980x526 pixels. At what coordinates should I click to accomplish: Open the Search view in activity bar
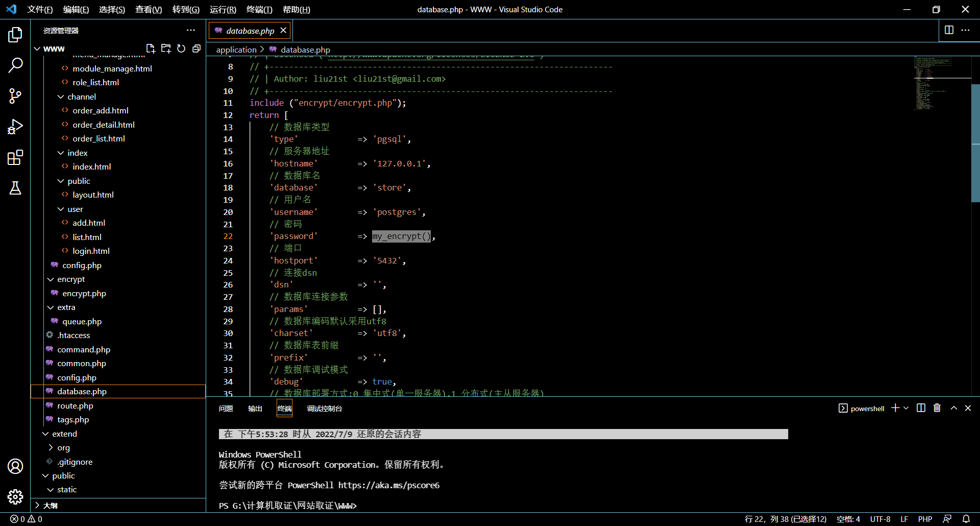[15, 65]
